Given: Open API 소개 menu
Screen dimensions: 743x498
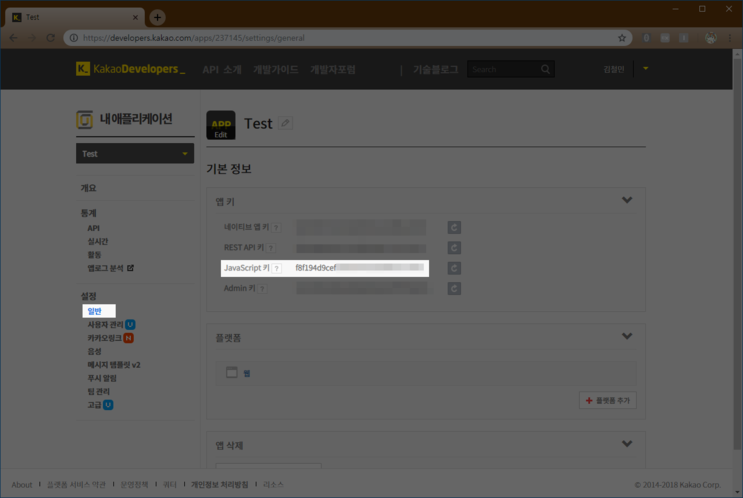Looking at the screenshot, I should 222,70.
